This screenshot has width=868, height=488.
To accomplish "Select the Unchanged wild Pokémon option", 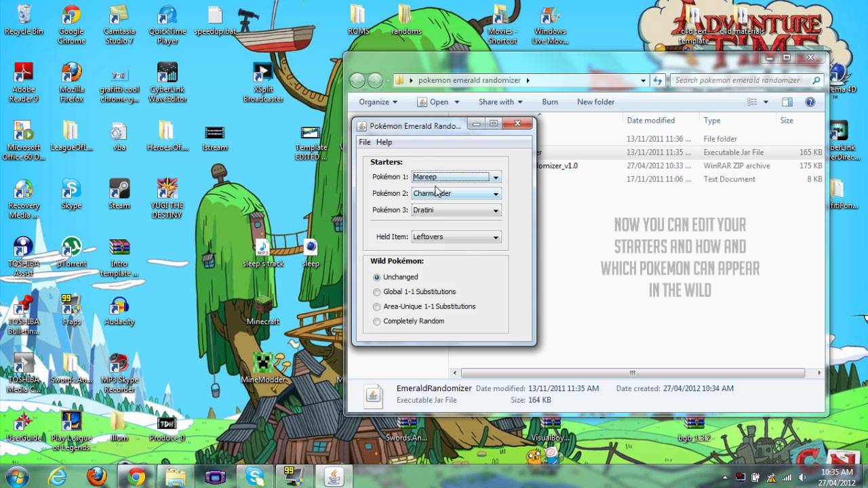I will pos(377,277).
